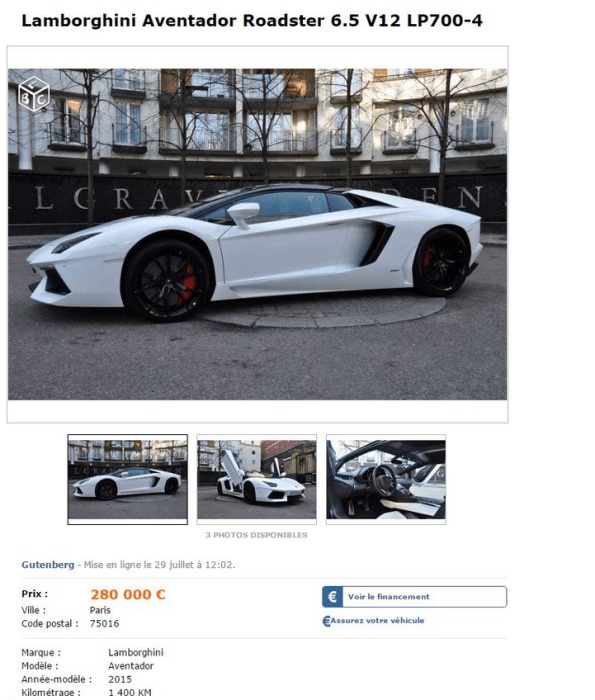Click the Lamborghini Aventador Roadster listing title
Image resolution: width=595 pixels, height=700 pixels.
tap(252, 21)
